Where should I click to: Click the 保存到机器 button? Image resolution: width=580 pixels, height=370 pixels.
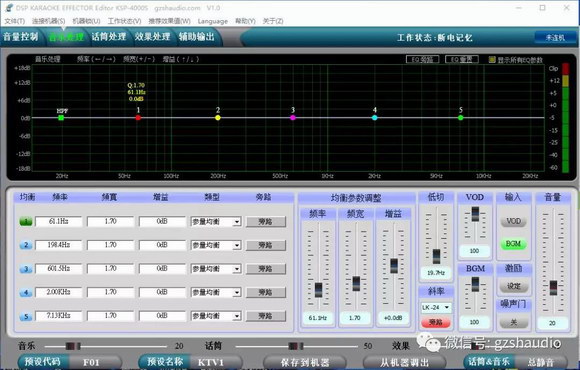305,362
